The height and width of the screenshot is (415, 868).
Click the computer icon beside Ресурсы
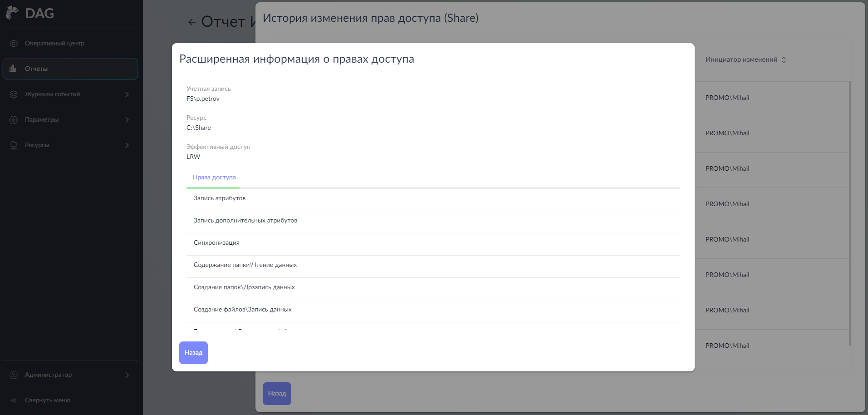tap(14, 145)
